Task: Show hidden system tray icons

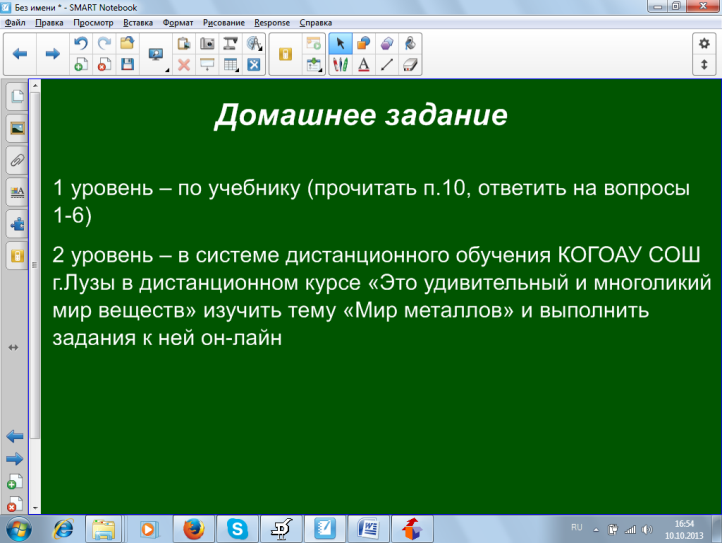Action: (x=596, y=530)
